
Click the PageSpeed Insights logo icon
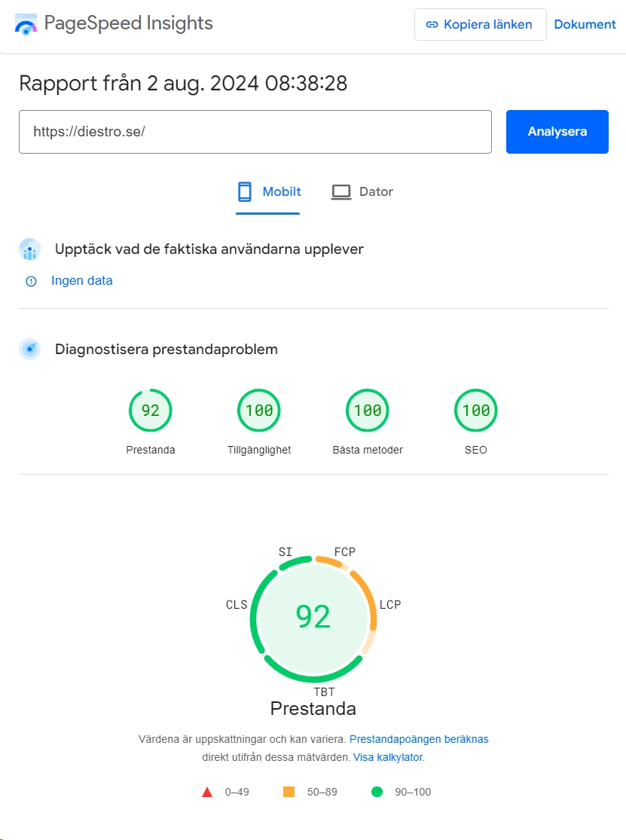[x=26, y=25]
